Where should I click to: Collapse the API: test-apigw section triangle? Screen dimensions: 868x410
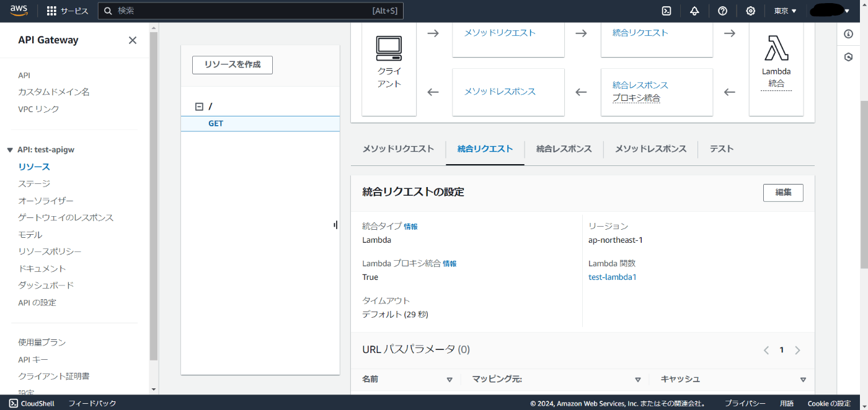10,150
